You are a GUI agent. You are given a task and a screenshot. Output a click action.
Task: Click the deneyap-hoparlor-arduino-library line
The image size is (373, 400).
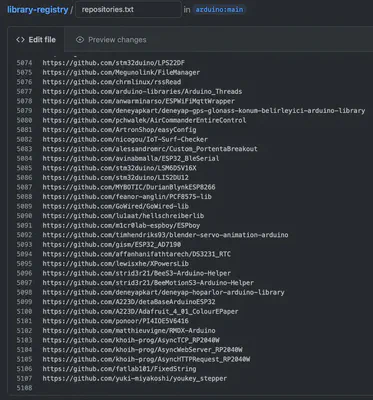[163, 292]
